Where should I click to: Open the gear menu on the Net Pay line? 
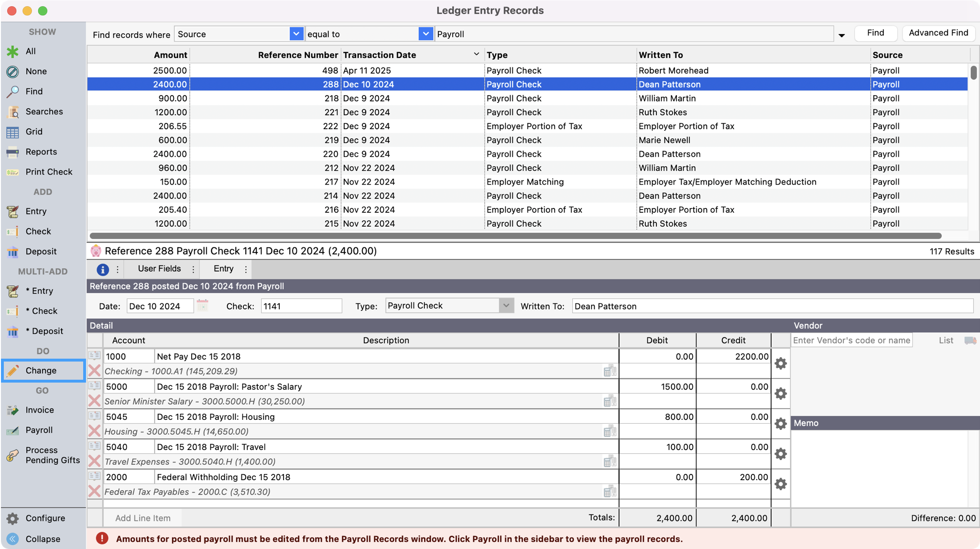pos(781,363)
